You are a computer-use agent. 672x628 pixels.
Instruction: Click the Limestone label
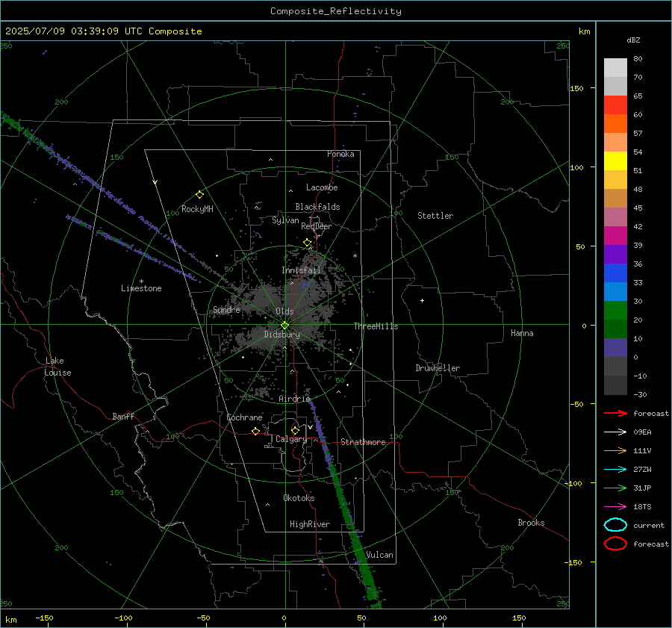(x=141, y=288)
